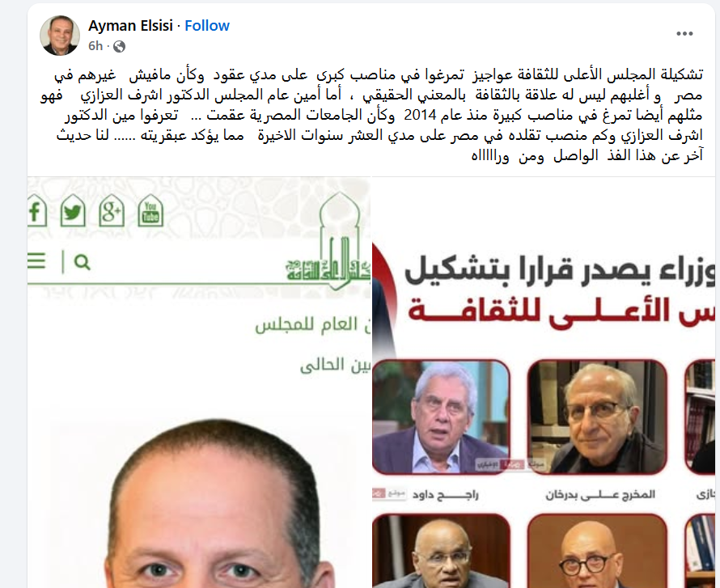Open the bottom bald man with round glasses photo
720x588 pixels.
597,551
